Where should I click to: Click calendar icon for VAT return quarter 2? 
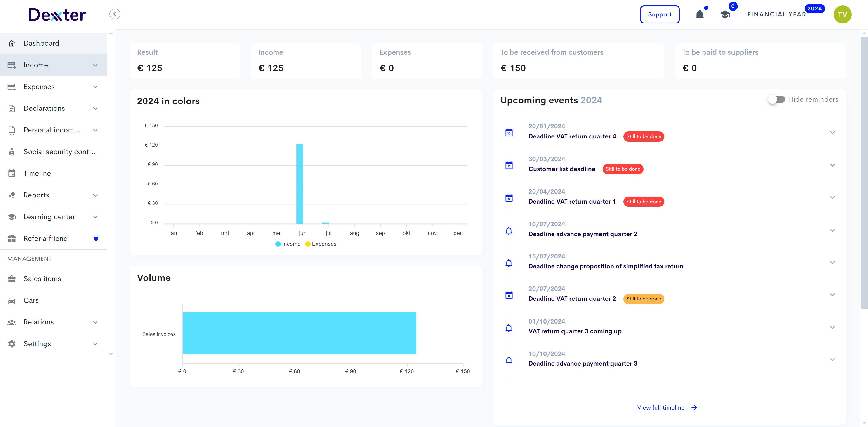[x=509, y=295]
